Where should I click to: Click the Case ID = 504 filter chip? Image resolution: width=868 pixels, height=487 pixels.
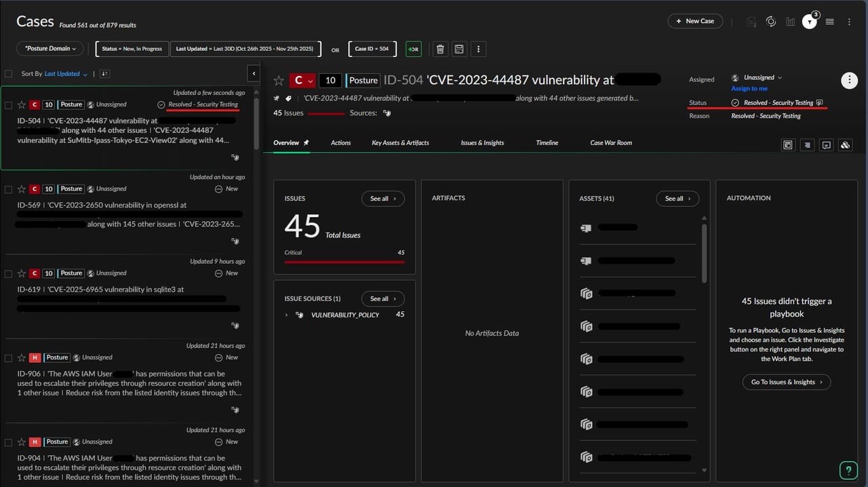[372, 49]
